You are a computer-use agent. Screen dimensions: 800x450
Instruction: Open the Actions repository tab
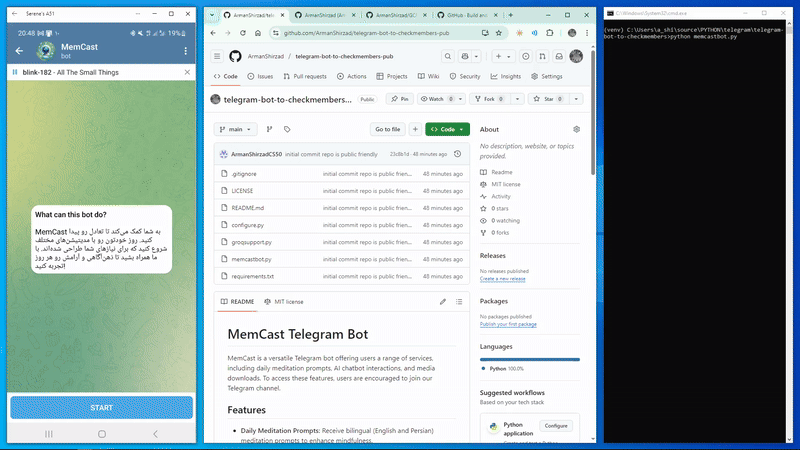point(352,76)
